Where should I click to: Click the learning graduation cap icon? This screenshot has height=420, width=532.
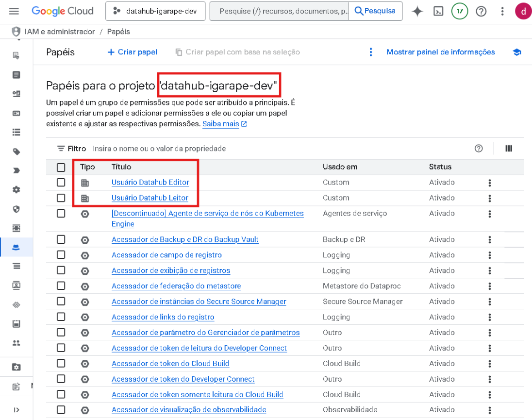click(x=517, y=52)
